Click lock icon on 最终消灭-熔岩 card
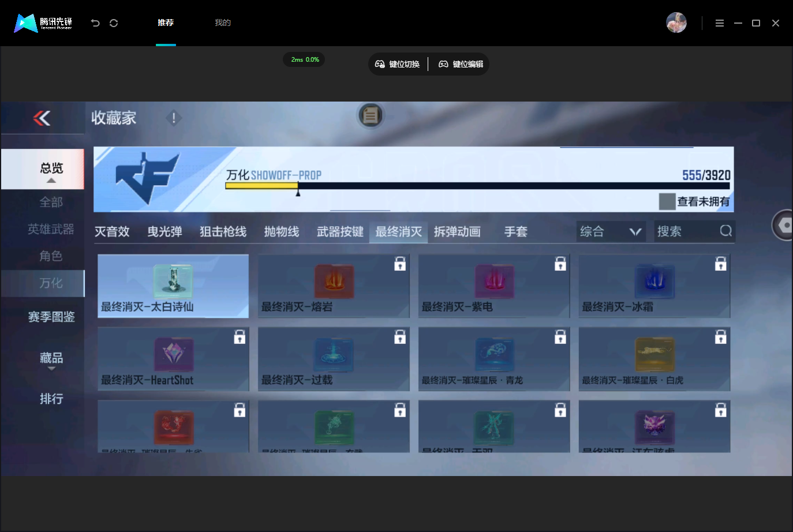The width and height of the screenshot is (793, 532). [x=400, y=264]
